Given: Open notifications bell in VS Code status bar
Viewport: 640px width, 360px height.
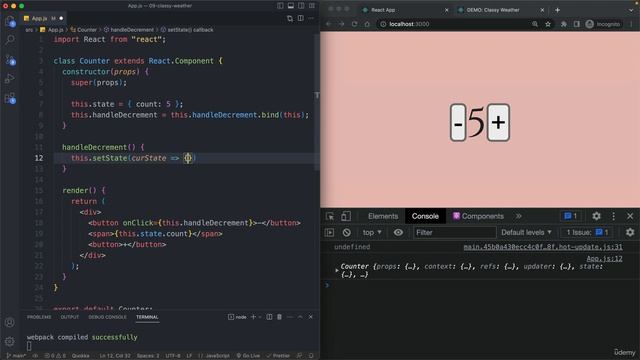Looking at the screenshot, I should (311, 356).
